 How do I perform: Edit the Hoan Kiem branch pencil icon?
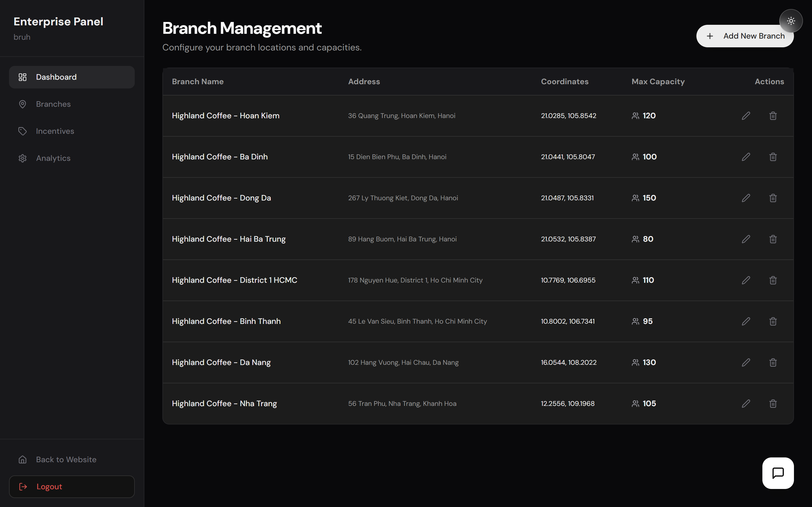click(x=745, y=116)
